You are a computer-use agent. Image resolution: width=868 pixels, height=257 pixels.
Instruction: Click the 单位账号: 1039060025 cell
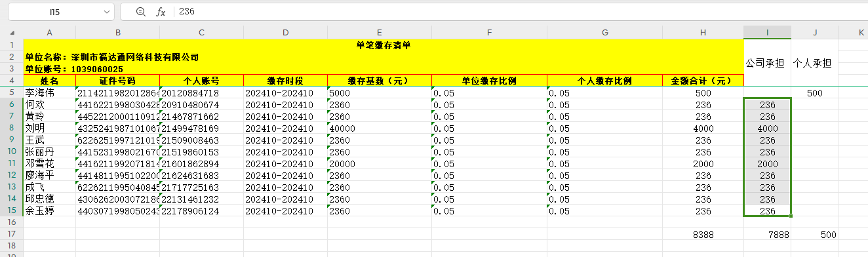(x=384, y=69)
